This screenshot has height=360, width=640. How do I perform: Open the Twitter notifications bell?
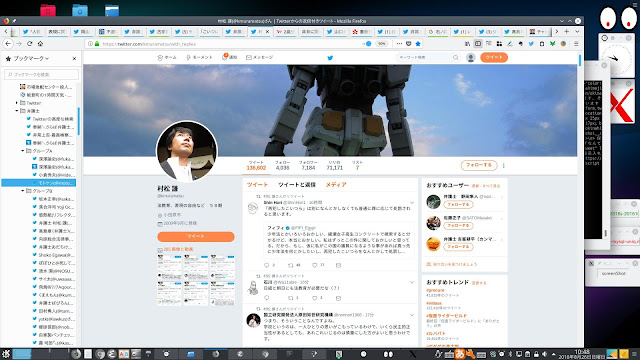[230, 58]
